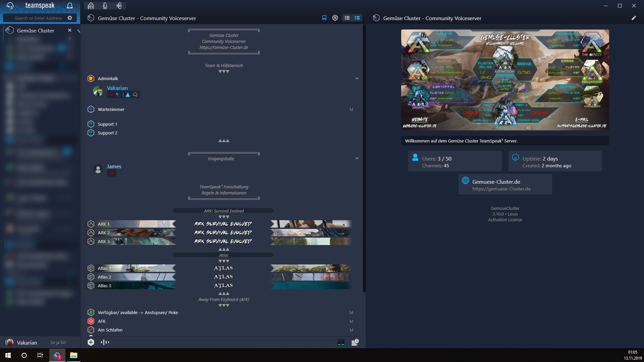This screenshot has width=644, height=362.
Task: Collapse the Admintalk channel
Action: [x=357, y=78]
